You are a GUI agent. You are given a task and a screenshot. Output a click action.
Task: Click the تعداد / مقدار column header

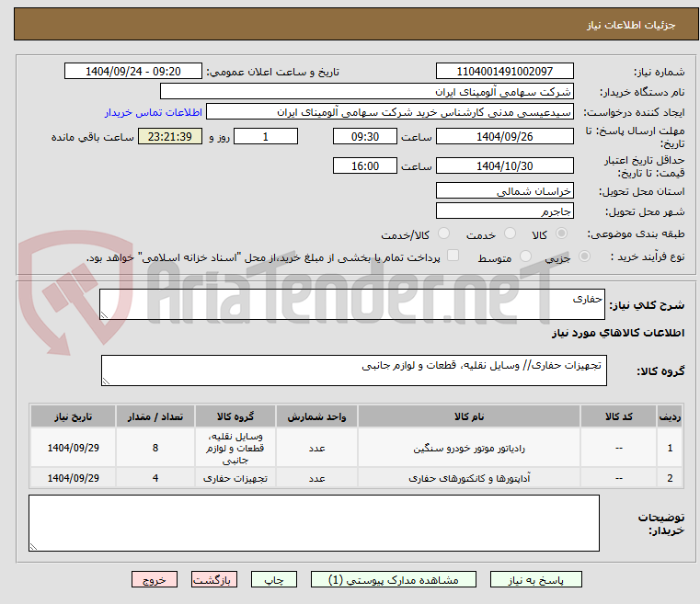(155, 416)
